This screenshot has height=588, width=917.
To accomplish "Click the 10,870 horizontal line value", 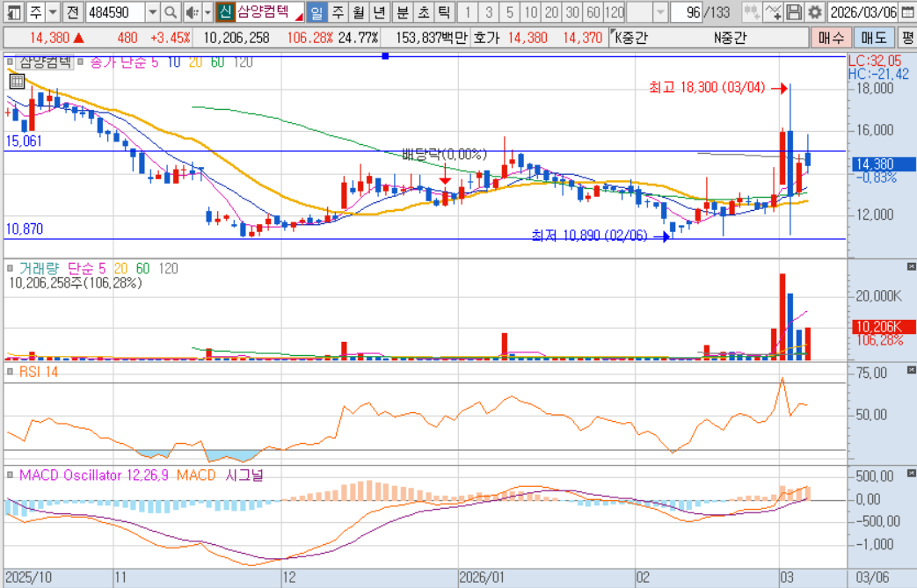I will pyautogui.click(x=24, y=229).
